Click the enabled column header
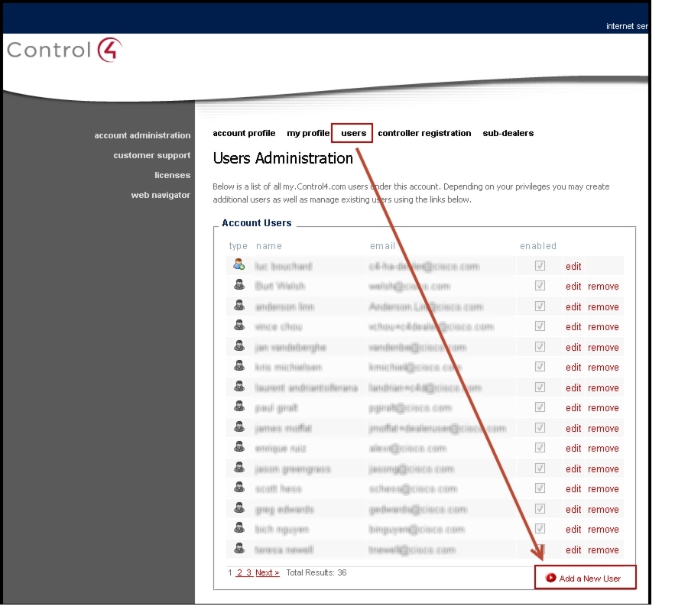This screenshot has width=688, height=616. pyautogui.click(x=538, y=246)
